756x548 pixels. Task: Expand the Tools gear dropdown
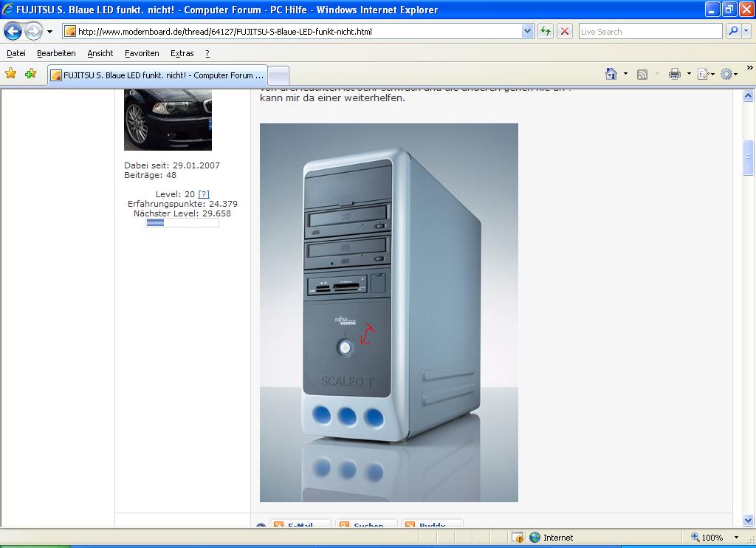737,74
